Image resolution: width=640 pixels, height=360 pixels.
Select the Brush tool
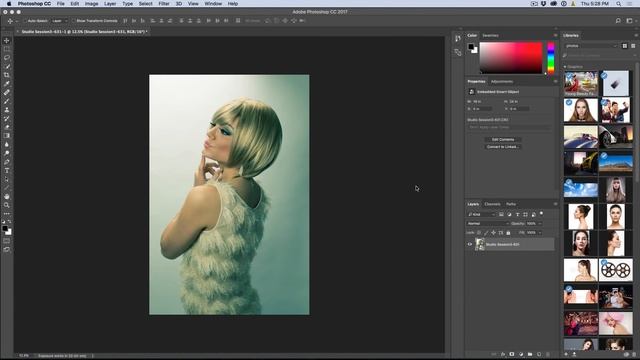pyautogui.click(x=7, y=101)
